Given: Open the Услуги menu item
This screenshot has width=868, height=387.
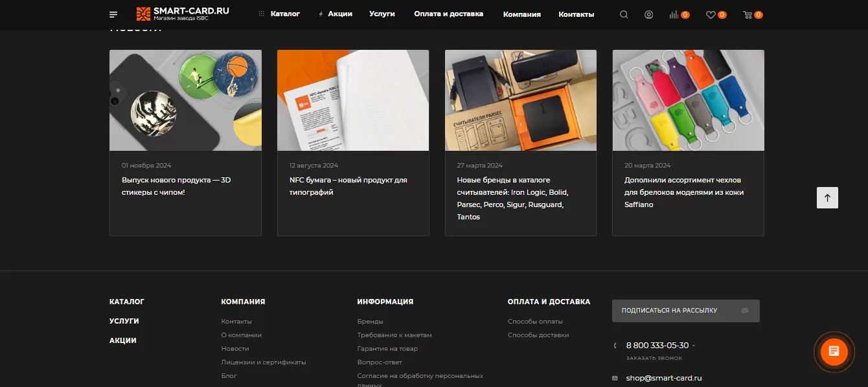Looking at the screenshot, I should click(x=382, y=14).
